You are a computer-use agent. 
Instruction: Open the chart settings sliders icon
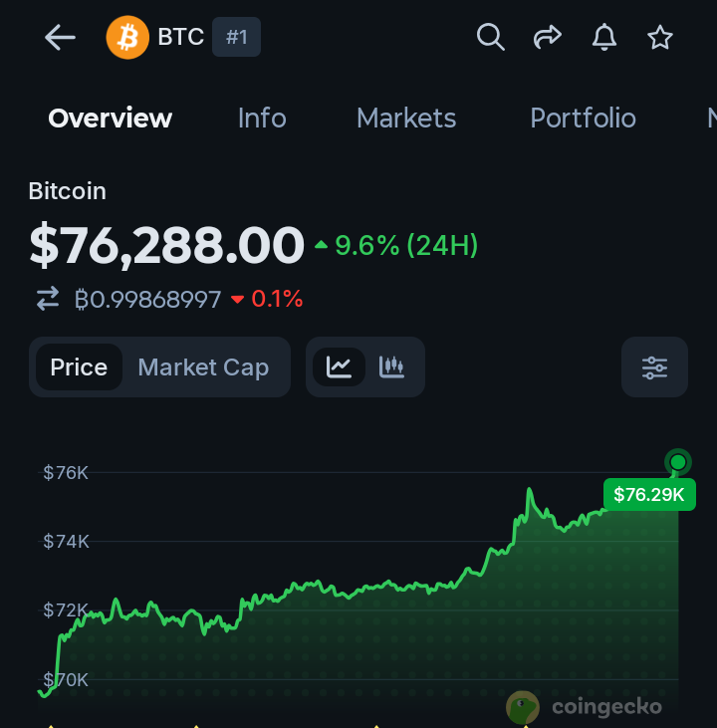[654, 367]
